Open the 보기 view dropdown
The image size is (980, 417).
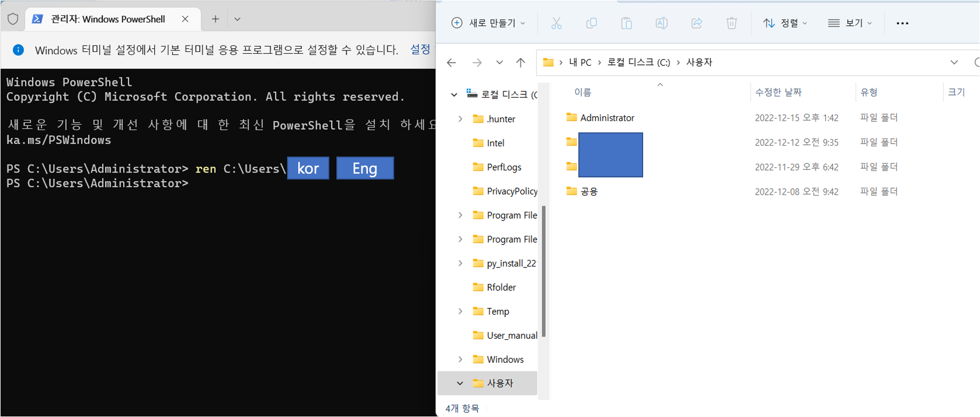tap(850, 23)
